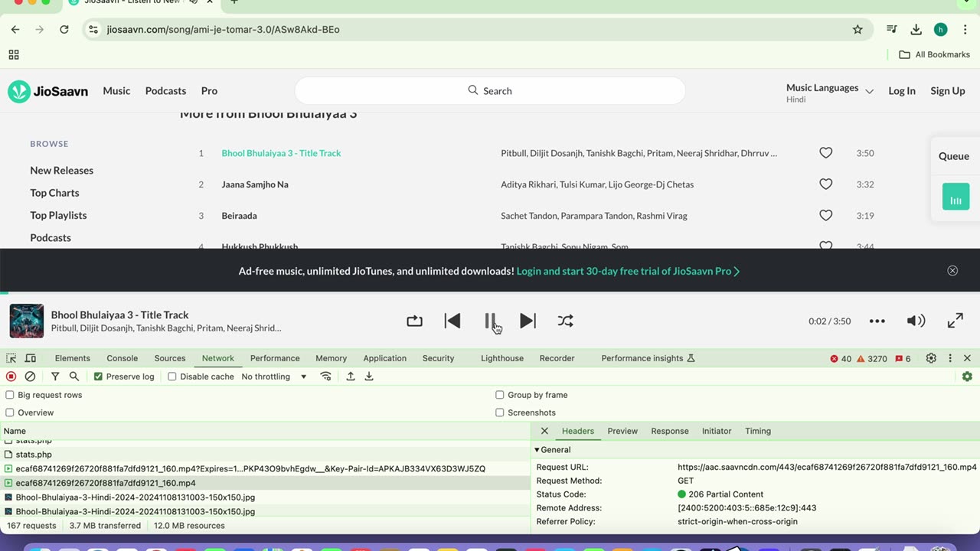
Task: Bookmark this page with the star
Action: click(x=857, y=29)
